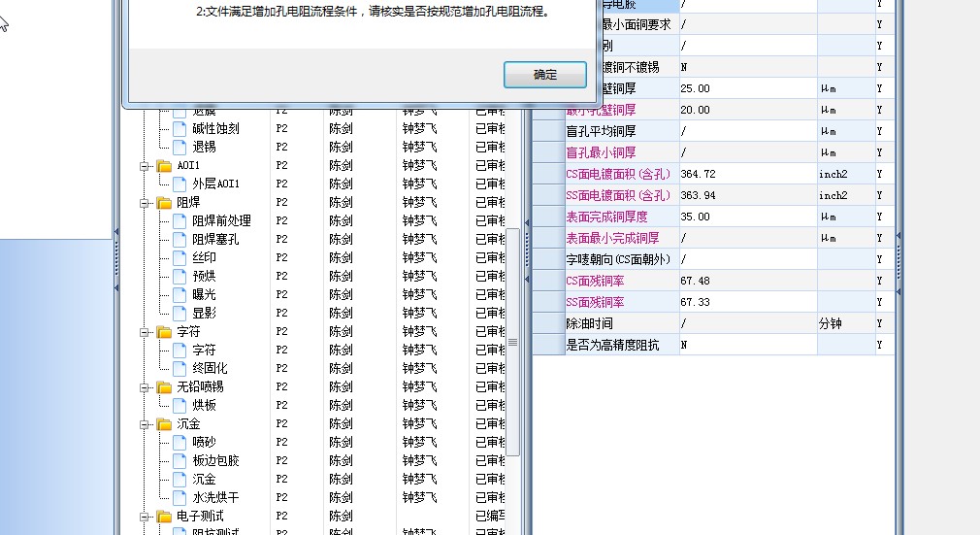Click the CS面电镀面积(含孔) value 364.72
This screenshot has height=535, width=980.
tap(748, 174)
